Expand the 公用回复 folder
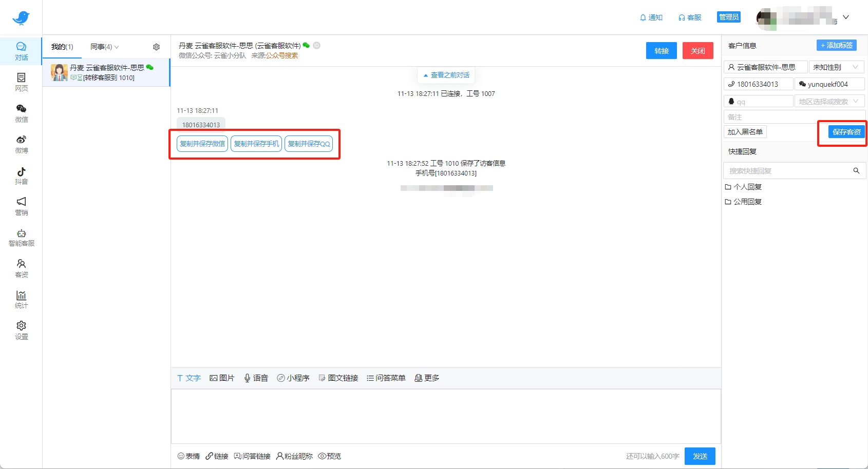The width and height of the screenshot is (868, 469). (x=743, y=202)
